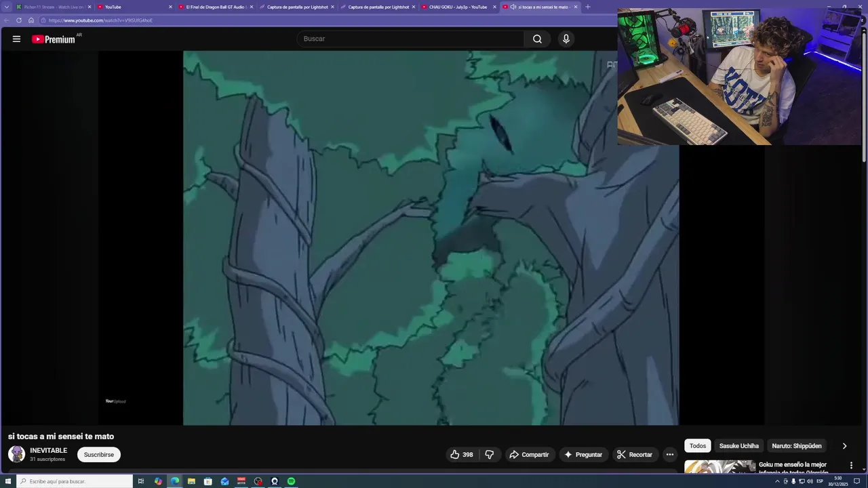Open Task View from the taskbar
The image size is (868, 488).
[141, 481]
